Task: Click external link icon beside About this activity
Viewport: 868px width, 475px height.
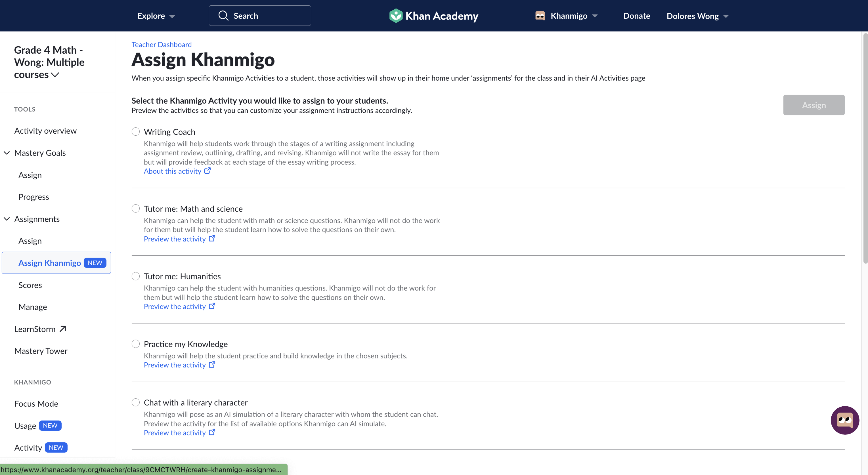Action: (207, 171)
